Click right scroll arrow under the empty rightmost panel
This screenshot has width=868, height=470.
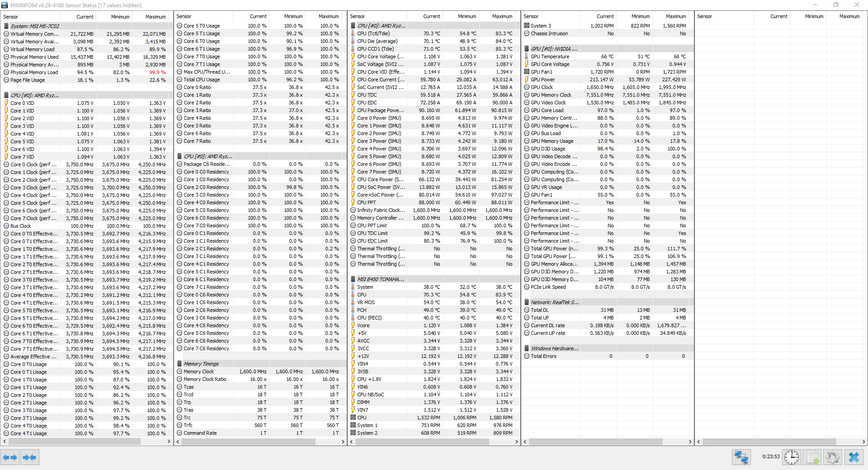[864, 442]
